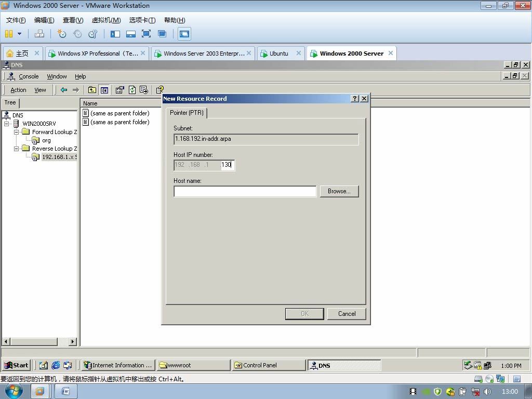Click the dialog's question mark help button
The width and height of the screenshot is (532, 399).
(x=354, y=98)
